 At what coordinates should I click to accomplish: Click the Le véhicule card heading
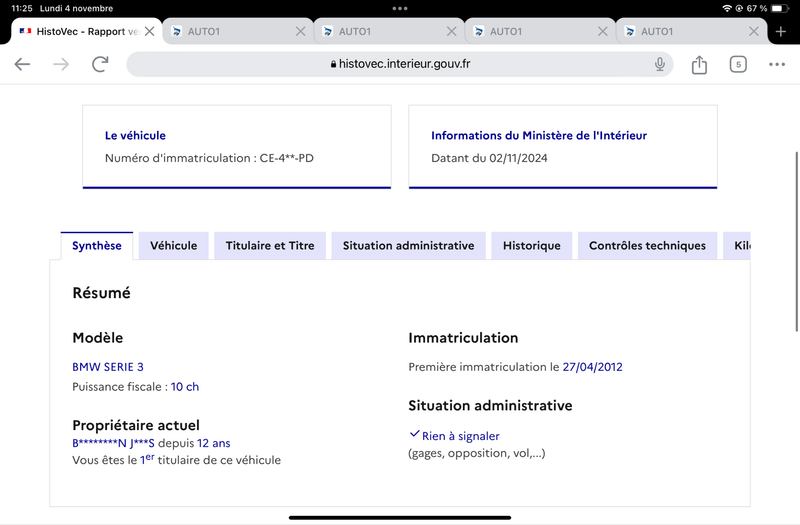(x=135, y=136)
